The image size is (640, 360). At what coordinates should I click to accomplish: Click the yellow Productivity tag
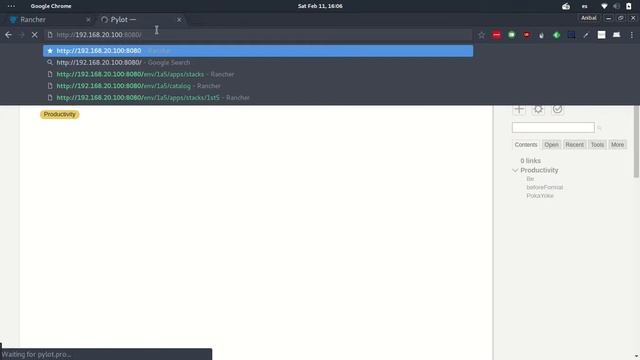click(60, 114)
